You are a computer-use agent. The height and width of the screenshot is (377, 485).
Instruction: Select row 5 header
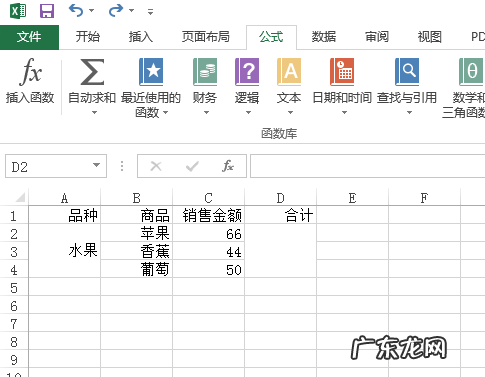tap(14, 288)
